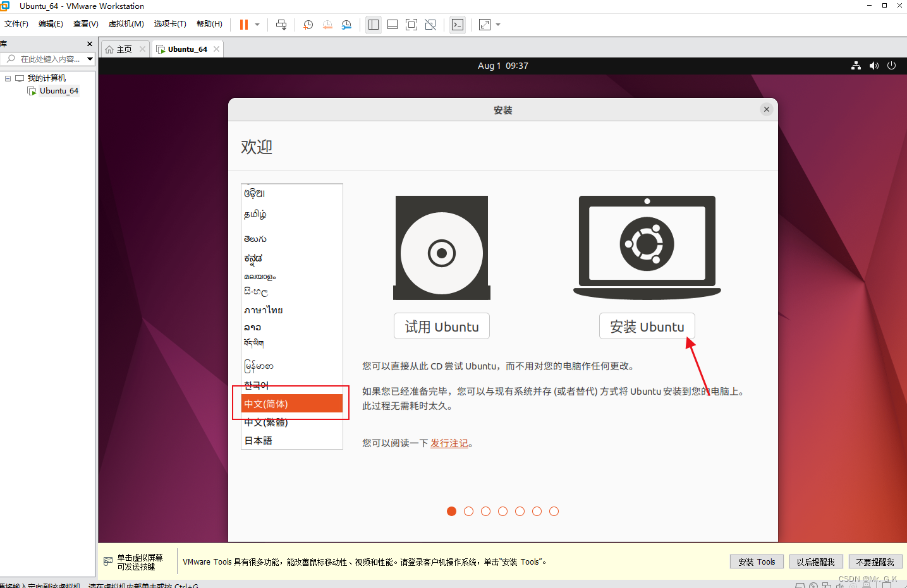
Task: Toggle the thumbnail bar view icon
Action: tap(393, 25)
